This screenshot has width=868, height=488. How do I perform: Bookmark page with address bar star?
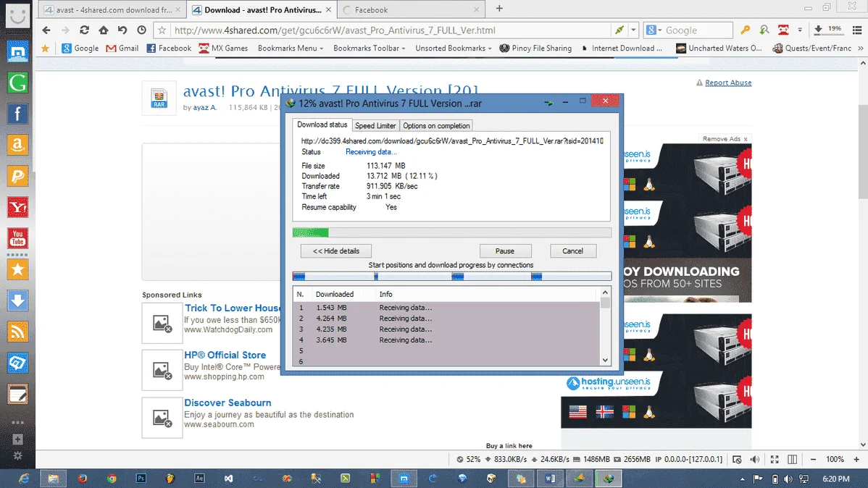pyautogui.click(x=162, y=30)
